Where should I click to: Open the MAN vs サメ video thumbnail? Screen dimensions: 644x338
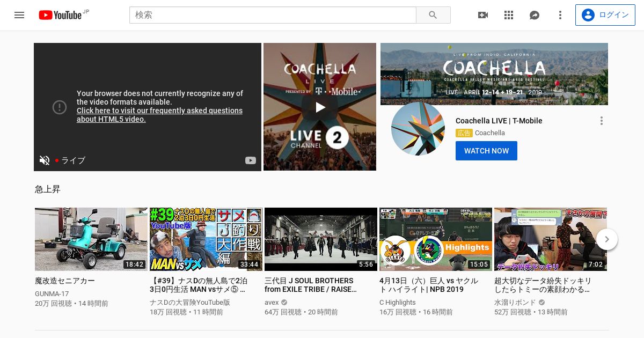coord(206,239)
